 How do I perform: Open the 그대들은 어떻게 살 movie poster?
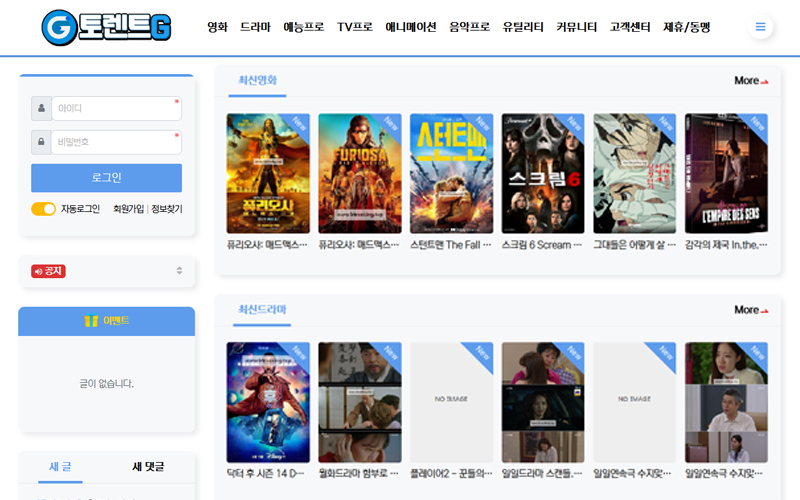tap(635, 173)
